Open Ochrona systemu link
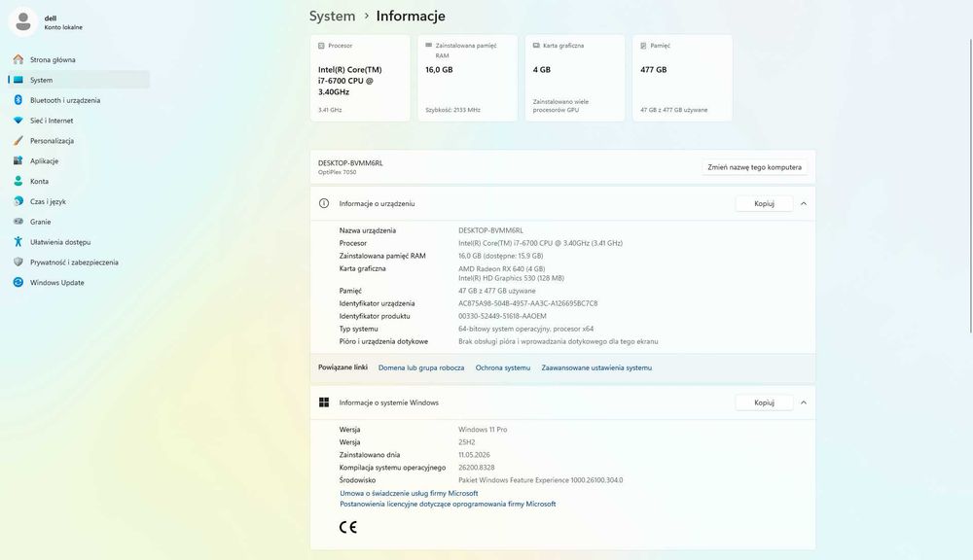 pos(503,367)
